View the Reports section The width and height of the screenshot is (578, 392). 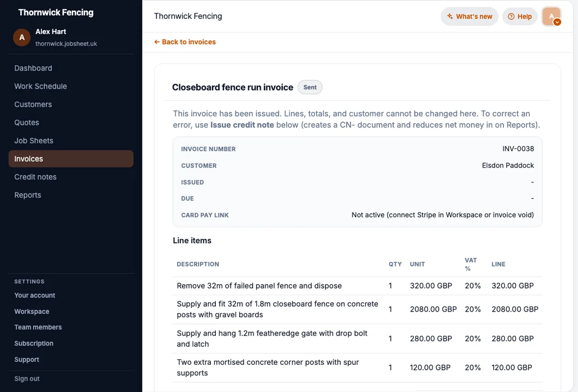coord(28,195)
